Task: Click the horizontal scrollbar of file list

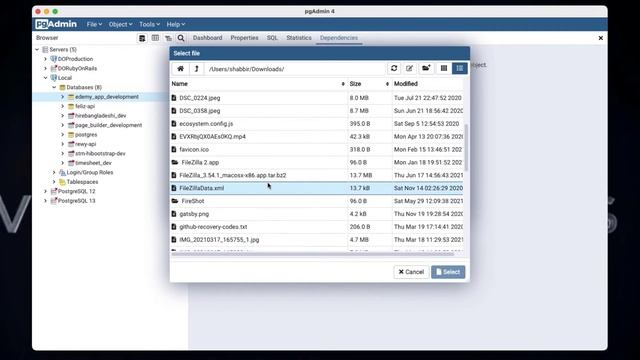Action: [313, 254]
